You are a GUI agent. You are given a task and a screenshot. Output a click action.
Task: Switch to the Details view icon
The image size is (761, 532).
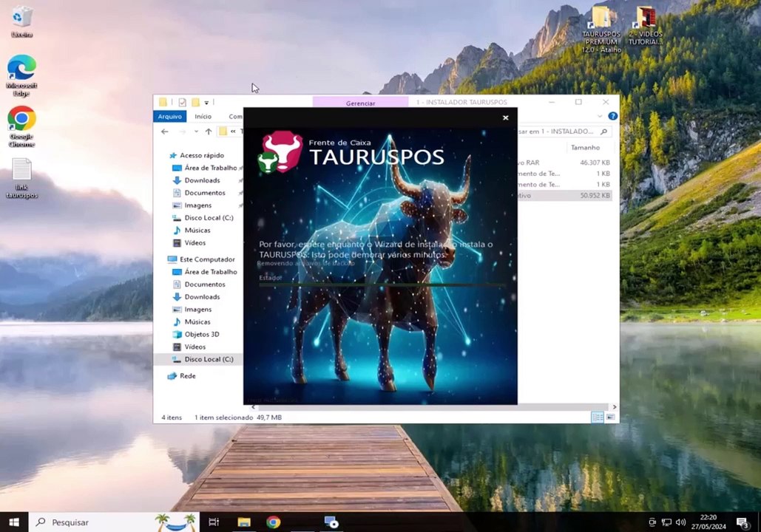pyautogui.click(x=598, y=417)
